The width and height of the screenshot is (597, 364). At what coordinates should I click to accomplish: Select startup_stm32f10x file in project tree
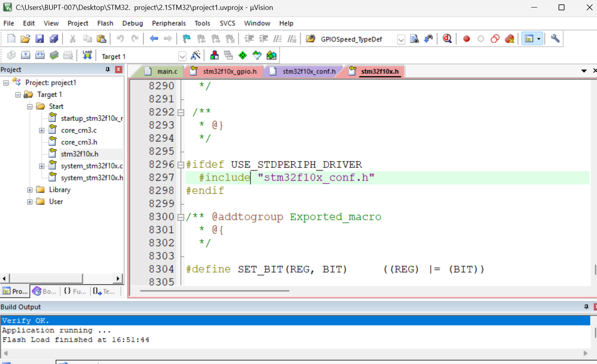[x=92, y=118]
